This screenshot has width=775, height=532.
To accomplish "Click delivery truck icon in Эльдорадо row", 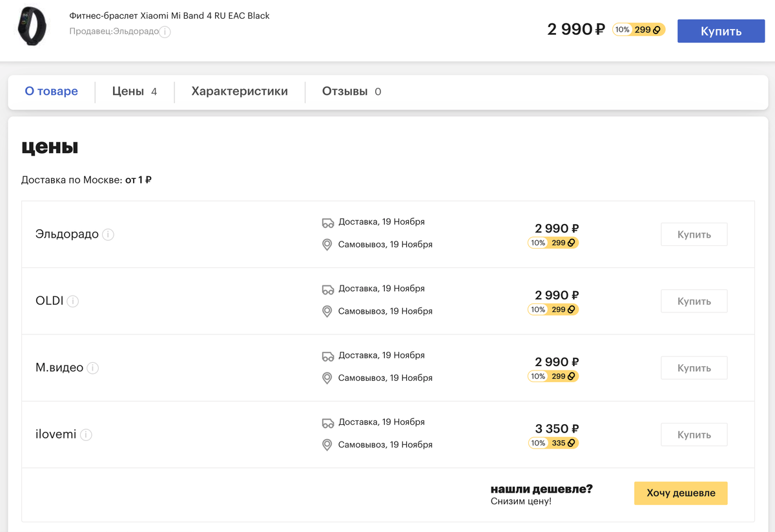I will pos(328,223).
